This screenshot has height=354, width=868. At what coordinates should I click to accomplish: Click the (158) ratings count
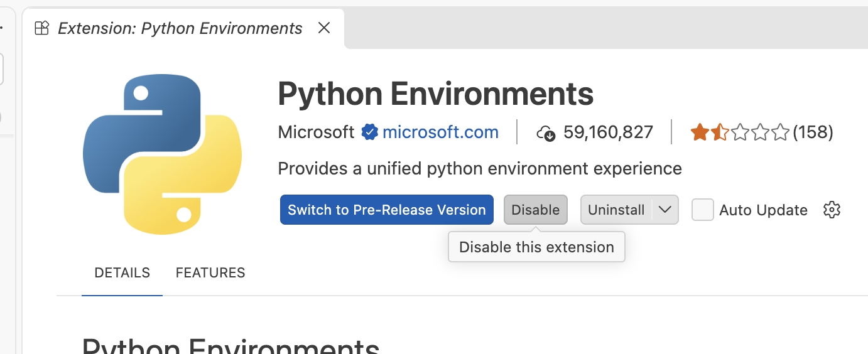[813, 132]
